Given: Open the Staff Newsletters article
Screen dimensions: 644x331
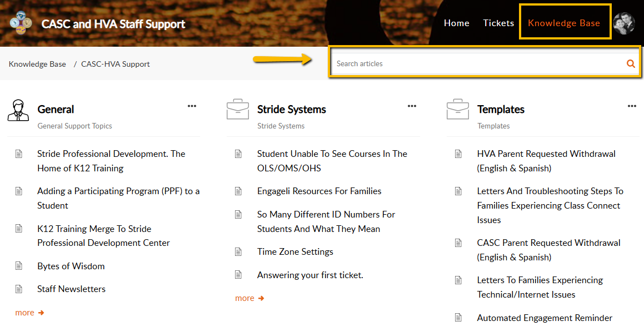Looking at the screenshot, I should point(72,289).
